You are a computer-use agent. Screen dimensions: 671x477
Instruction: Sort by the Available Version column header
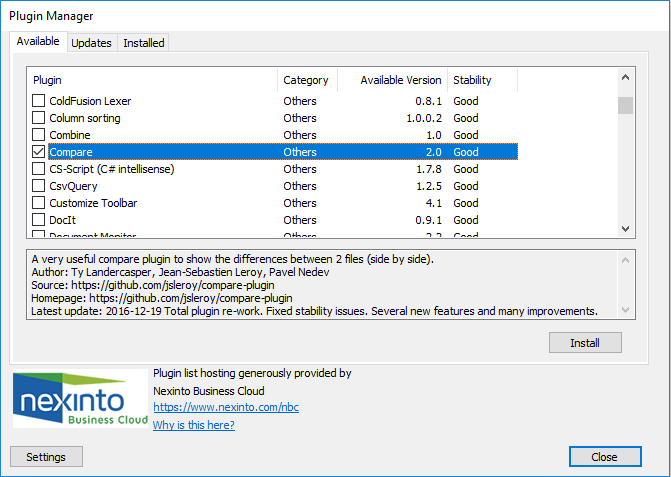tap(392, 80)
